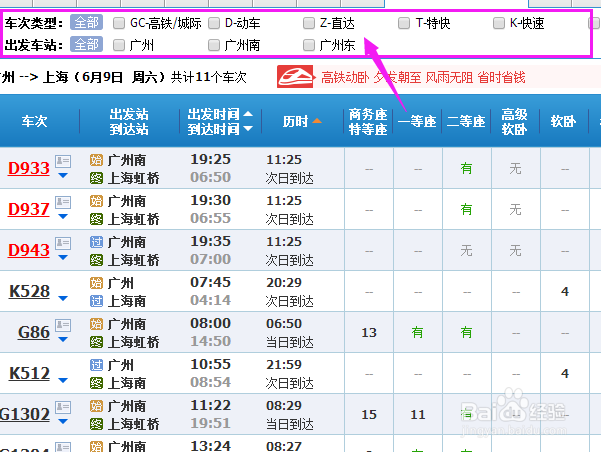Select 全部 for 出发车站
This screenshot has height=452, width=601.
coord(87,44)
